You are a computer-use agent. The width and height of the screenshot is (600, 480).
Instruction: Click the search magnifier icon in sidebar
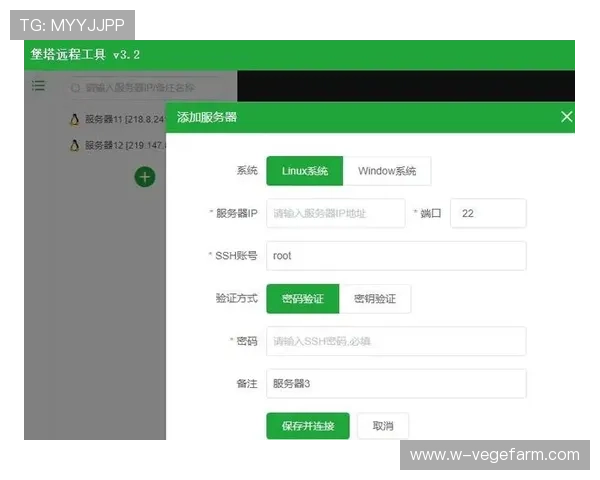tap(75, 88)
